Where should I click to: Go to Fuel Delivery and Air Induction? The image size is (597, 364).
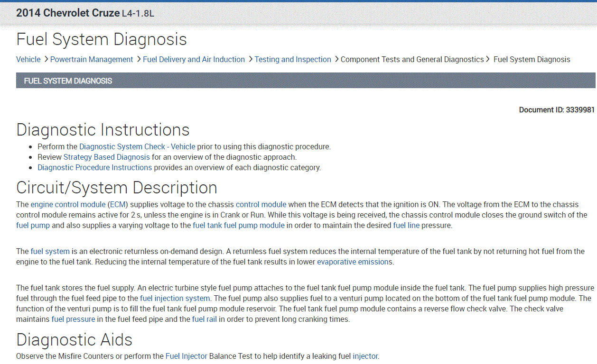coord(194,59)
